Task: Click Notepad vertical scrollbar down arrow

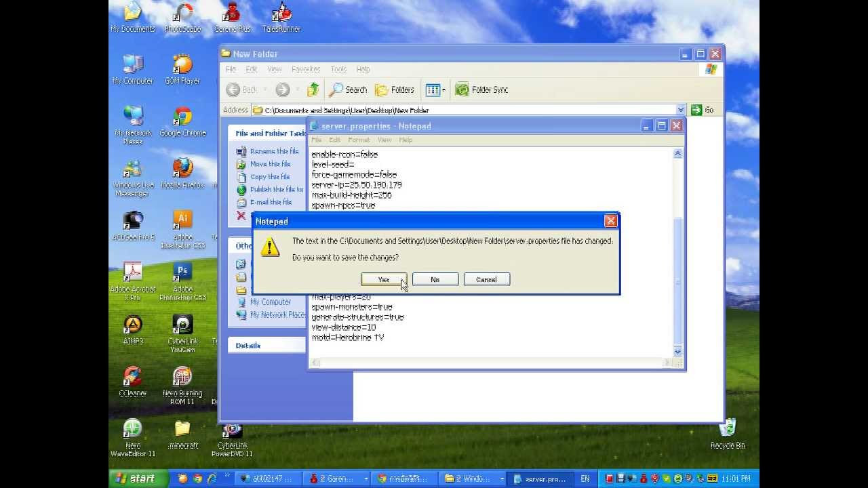Action: (677, 351)
